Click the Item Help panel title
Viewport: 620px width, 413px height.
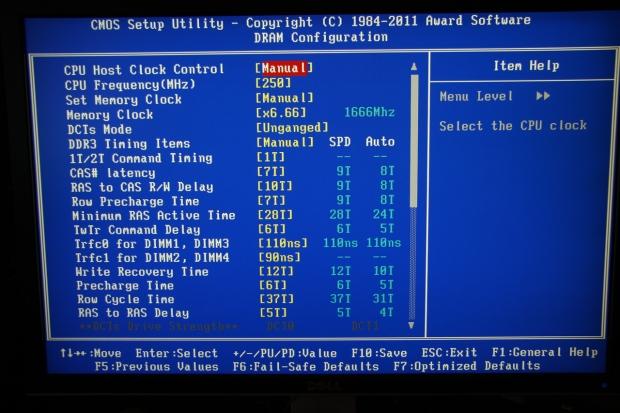point(526,66)
